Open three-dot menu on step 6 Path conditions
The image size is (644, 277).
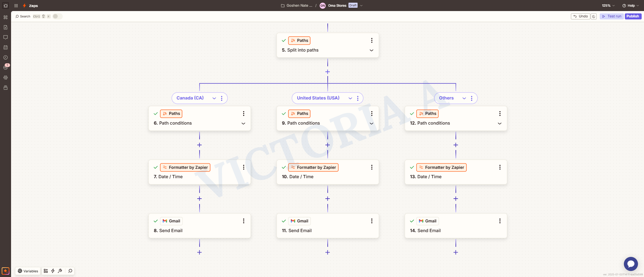(x=244, y=114)
